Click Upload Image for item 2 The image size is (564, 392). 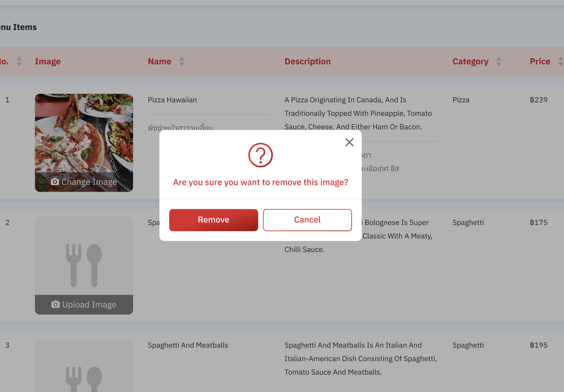pyautogui.click(x=89, y=305)
